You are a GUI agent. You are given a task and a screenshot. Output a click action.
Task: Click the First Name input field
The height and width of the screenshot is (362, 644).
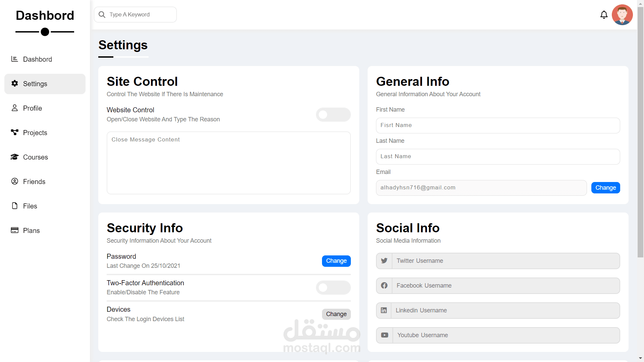coord(498,125)
